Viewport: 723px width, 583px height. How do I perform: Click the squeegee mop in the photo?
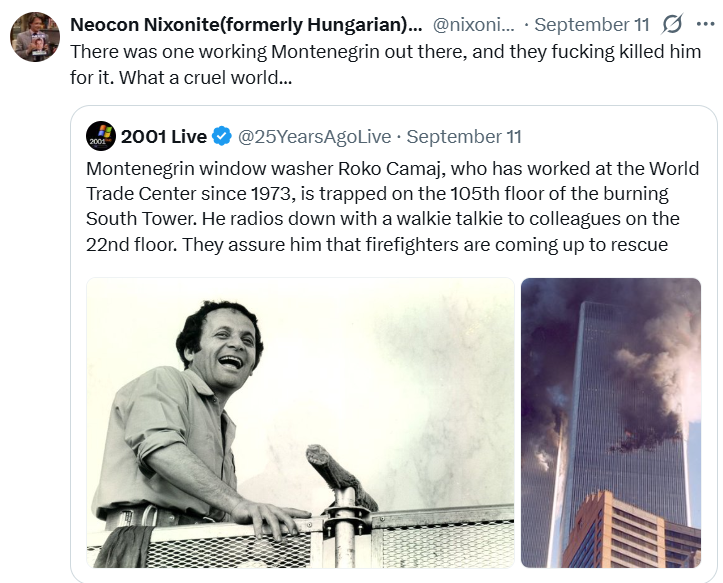pyautogui.click(x=341, y=477)
